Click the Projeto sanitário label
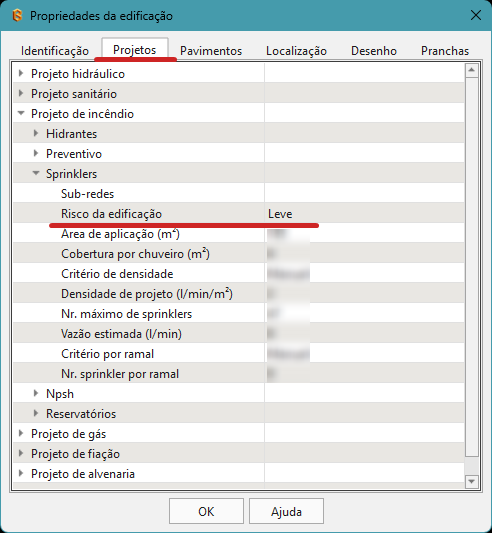The image size is (492, 533). click(x=74, y=94)
